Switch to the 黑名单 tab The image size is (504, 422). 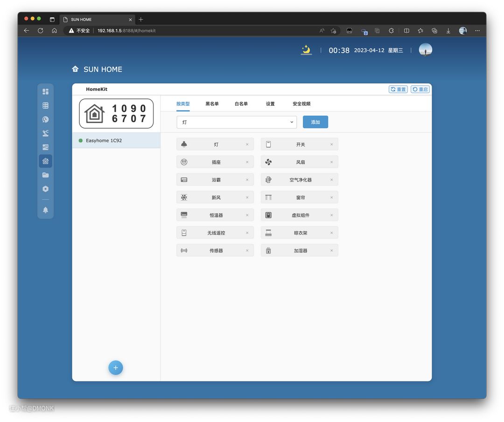[212, 104]
